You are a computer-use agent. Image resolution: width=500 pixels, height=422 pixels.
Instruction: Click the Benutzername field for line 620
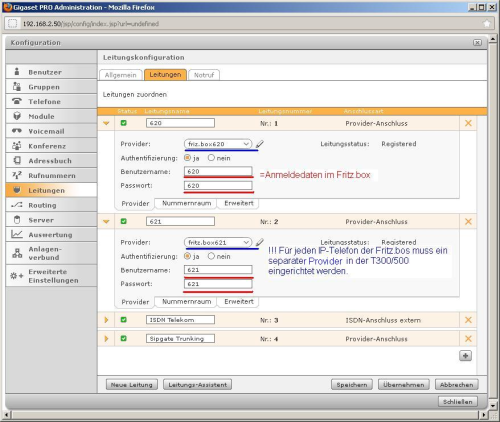pyautogui.click(x=218, y=171)
